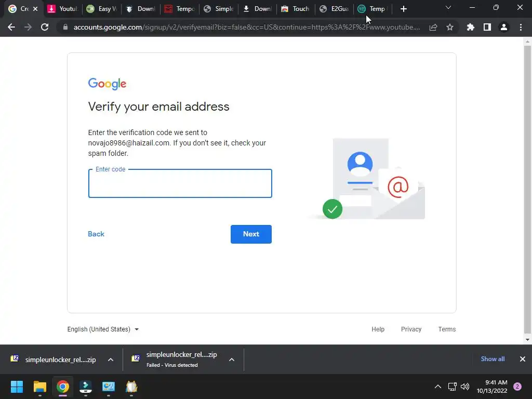Switch to the Youtub tab
The height and width of the screenshot is (399, 532).
[63, 9]
